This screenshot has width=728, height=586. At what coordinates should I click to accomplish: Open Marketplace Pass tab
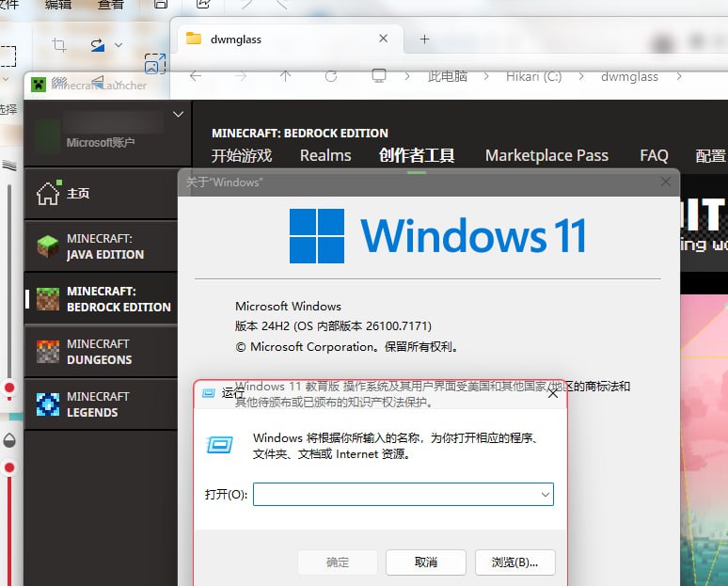pos(546,155)
